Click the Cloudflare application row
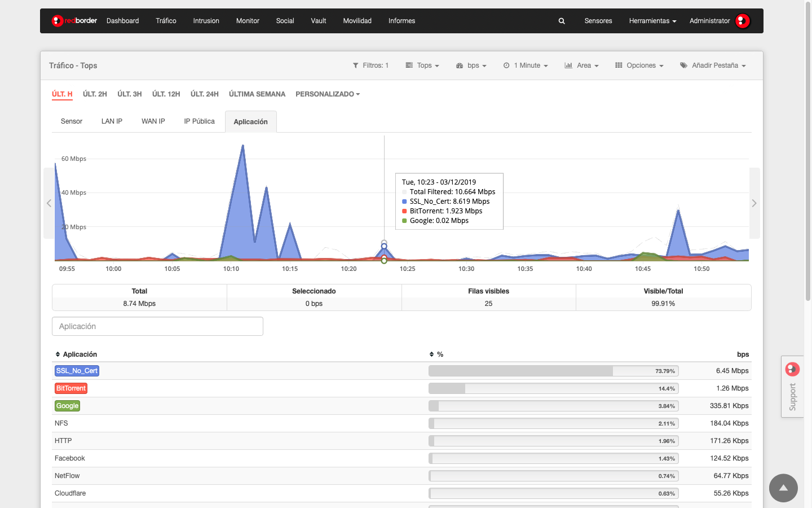This screenshot has height=508, width=812. coord(401,493)
